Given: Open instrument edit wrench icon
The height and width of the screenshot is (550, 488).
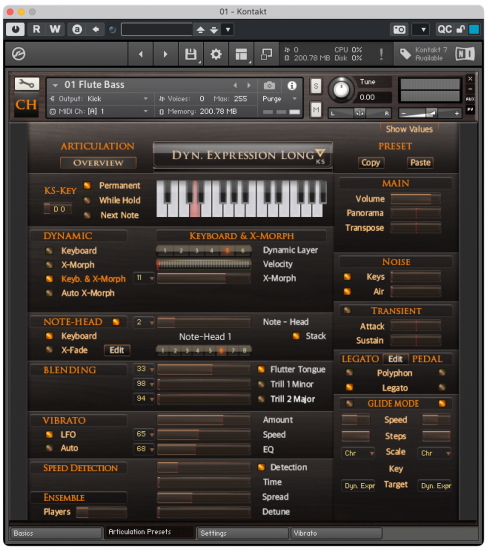Looking at the screenshot, I should 27,83.
